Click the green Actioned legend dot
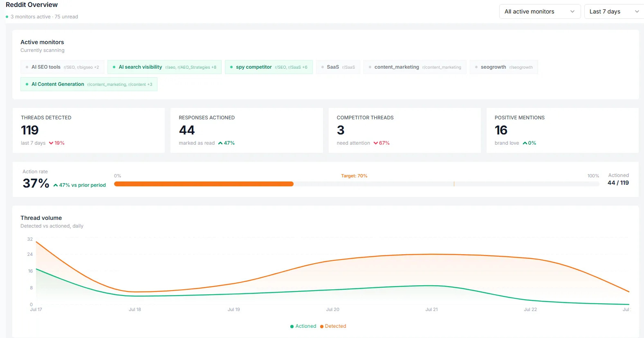Screen dimensions: 644x338 (292, 327)
